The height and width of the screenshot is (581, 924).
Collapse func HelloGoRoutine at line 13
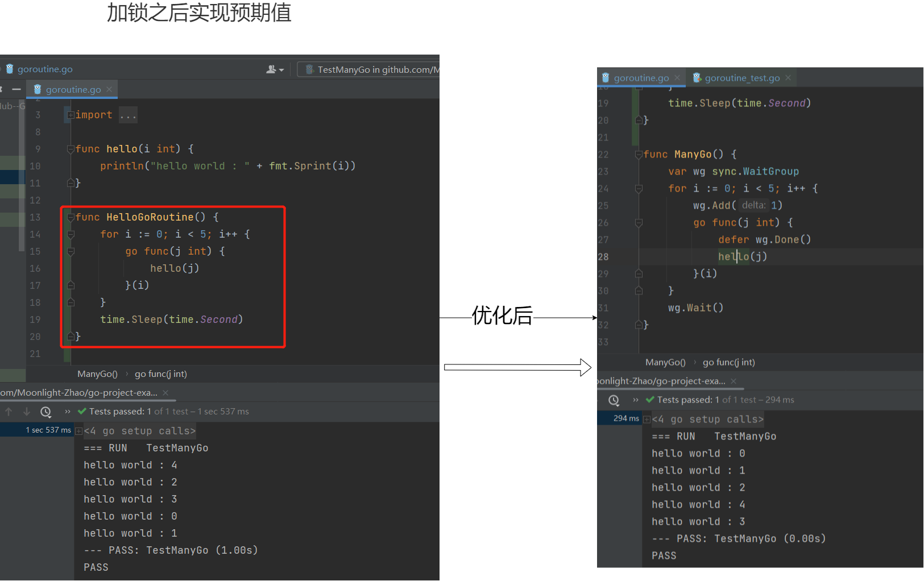pos(71,217)
